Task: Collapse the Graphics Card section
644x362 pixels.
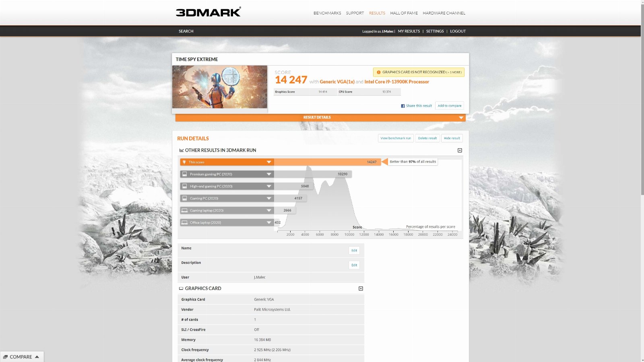Action: click(361, 288)
